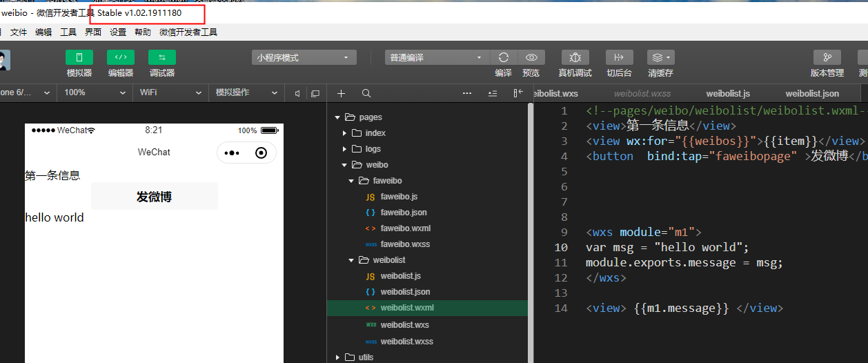
Task: Expand the utils folder
Action: pyautogui.click(x=337, y=357)
